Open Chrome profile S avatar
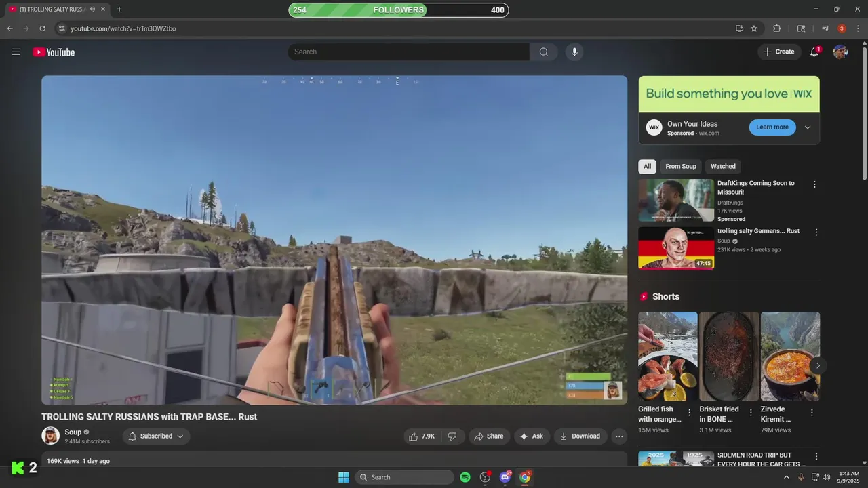The height and width of the screenshot is (488, 868). pyautogui.click(x=842, y=28)
